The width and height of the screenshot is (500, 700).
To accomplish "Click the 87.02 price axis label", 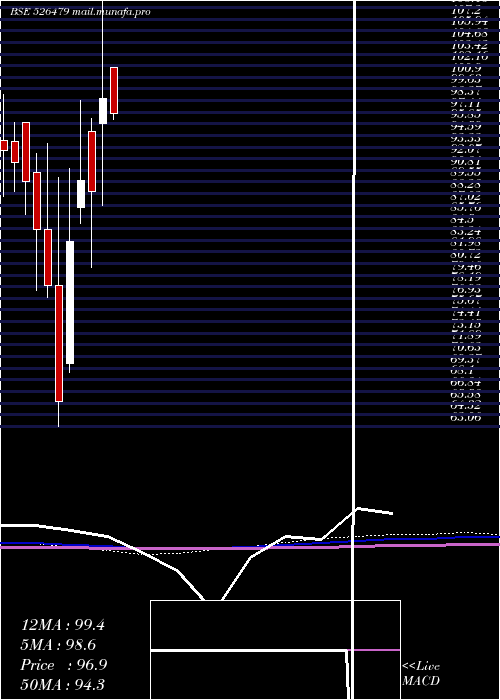I will [466, 196].
